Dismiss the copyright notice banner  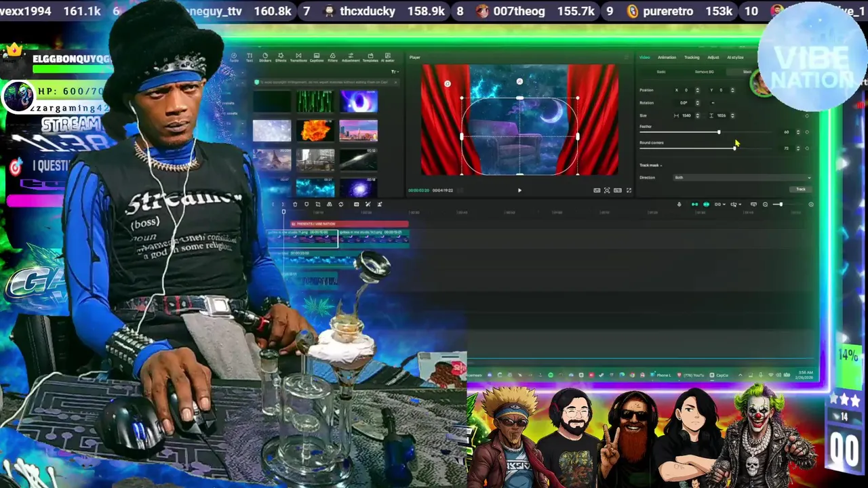tap(396, 82)
